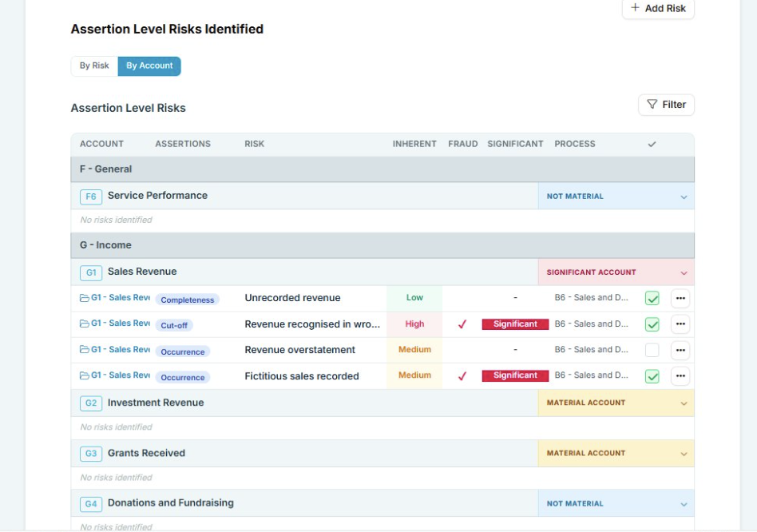Screen dimensions: 757x532
Task: Click the High inherent risk cell
Action: pos(414,324)
